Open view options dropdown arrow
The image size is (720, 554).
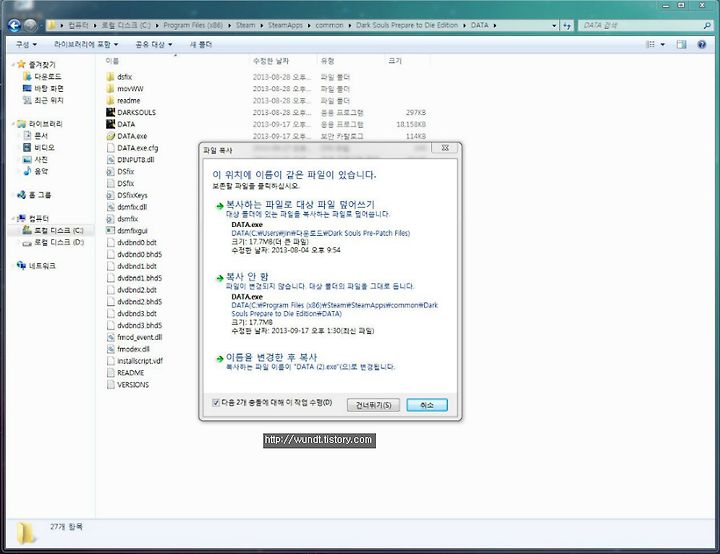click(663, 45)
